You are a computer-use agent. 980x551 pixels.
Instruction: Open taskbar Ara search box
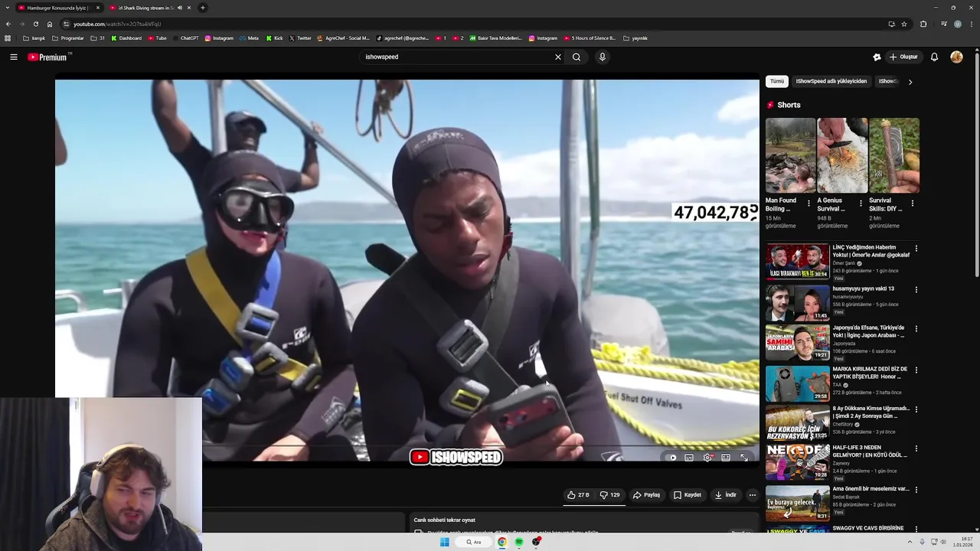point(474,542)
